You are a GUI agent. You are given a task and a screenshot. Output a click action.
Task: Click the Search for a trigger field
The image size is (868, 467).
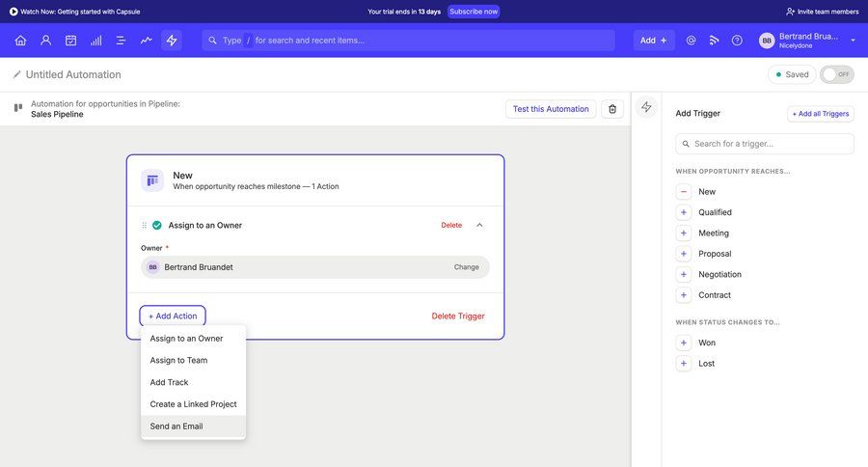(765, 144)
